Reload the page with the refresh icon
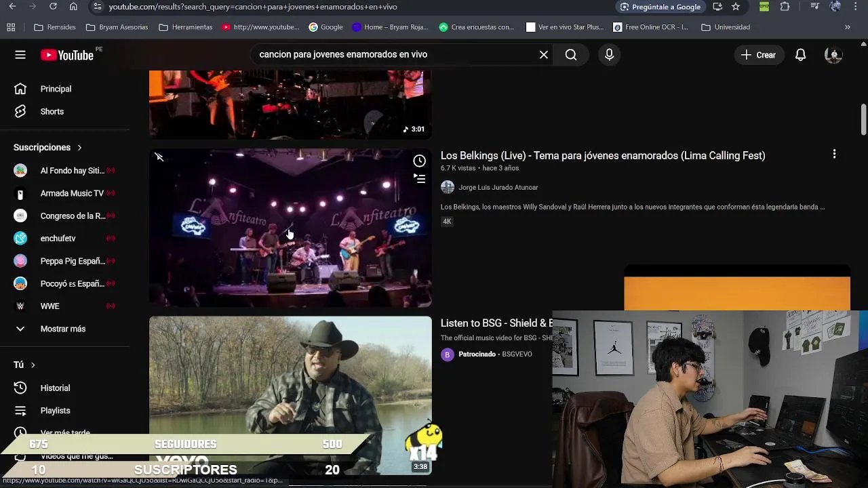868x488 pixels. pyautogui.click(x=53, y=7)
